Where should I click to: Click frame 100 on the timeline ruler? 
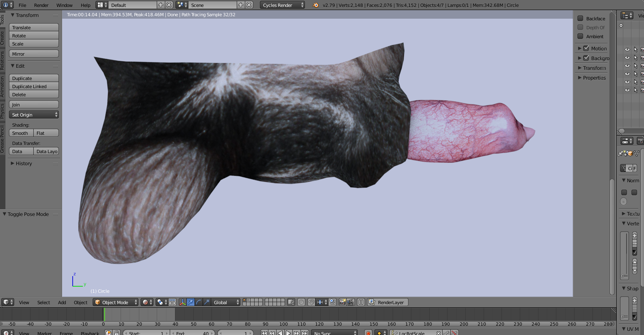pyautogui.click(x=283, y=324)
